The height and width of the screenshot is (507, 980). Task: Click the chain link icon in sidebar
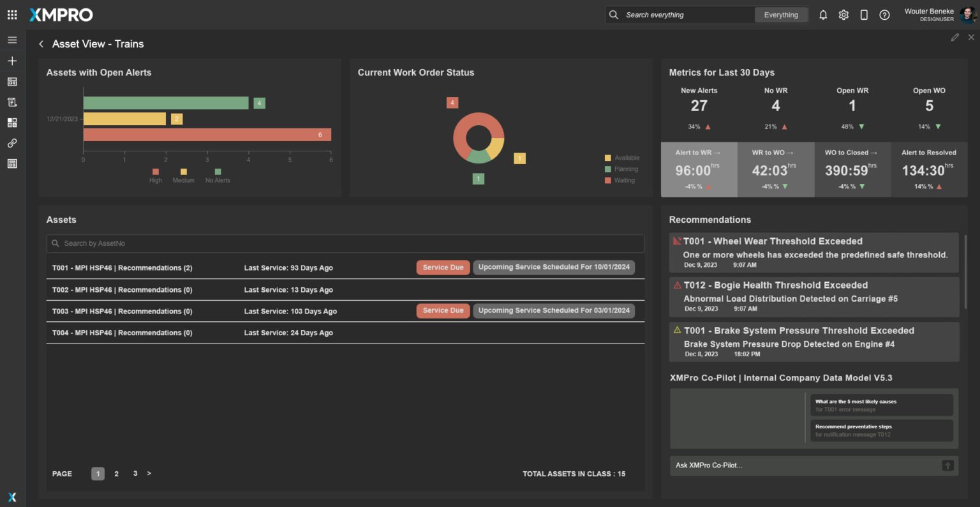click(x=12, y=143)
